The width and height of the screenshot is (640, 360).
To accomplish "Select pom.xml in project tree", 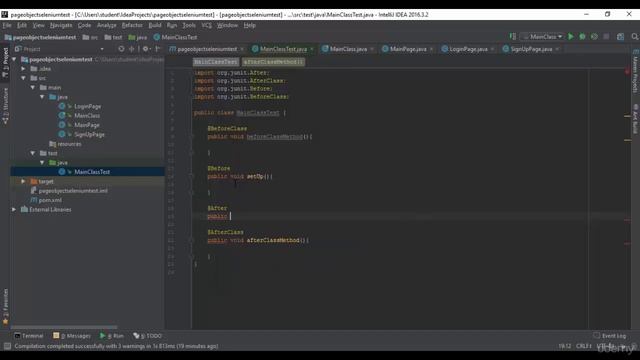I will click(50, 200).
